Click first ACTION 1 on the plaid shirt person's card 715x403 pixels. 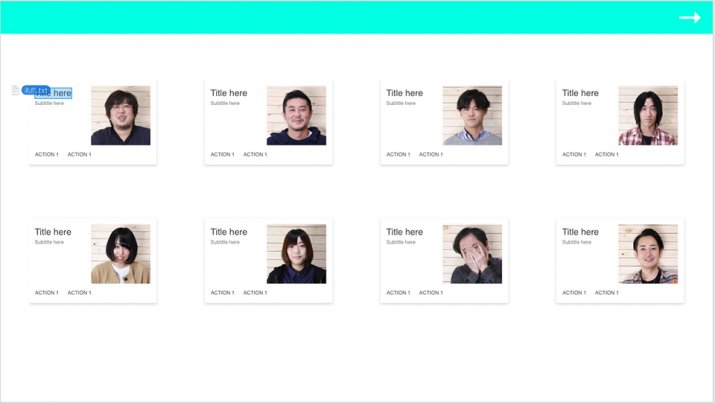click(x=574, y=155)
